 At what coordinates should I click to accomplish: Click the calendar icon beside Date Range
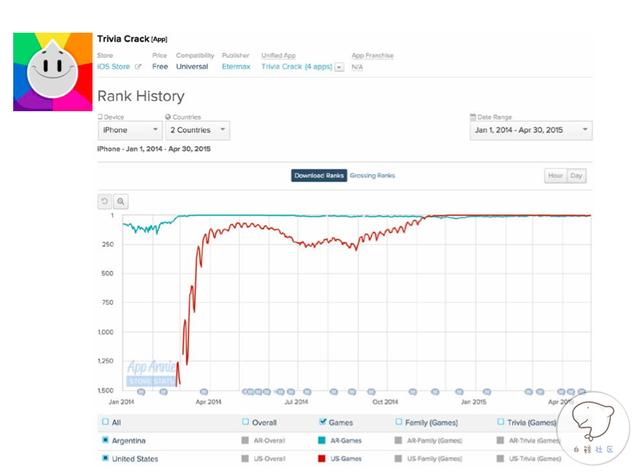472,117
